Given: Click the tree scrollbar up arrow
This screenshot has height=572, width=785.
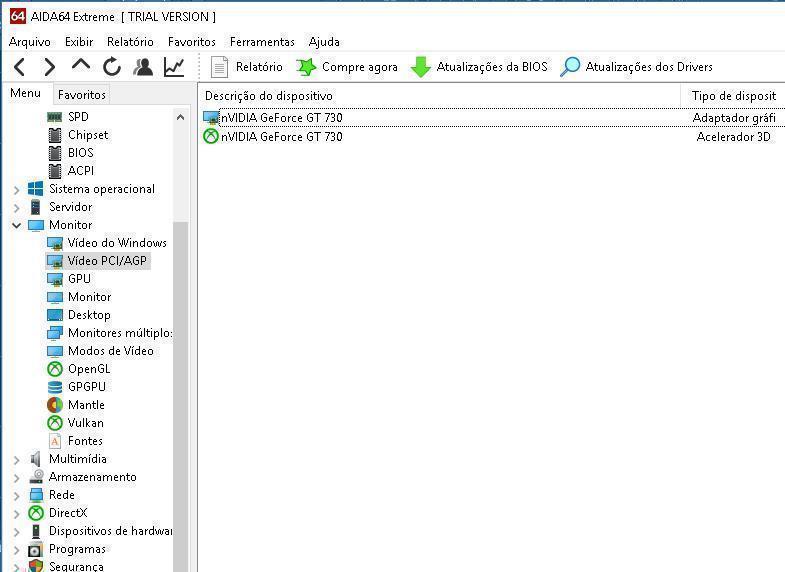Looking at the screenshot, I should [180, 118].
